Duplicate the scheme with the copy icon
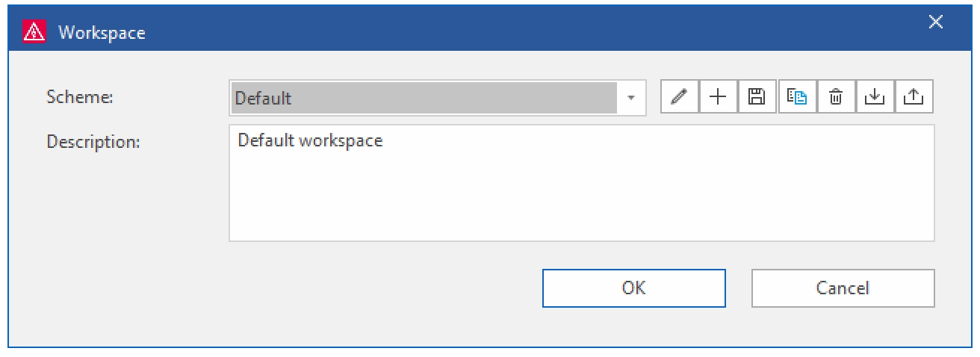 [797, 97]
